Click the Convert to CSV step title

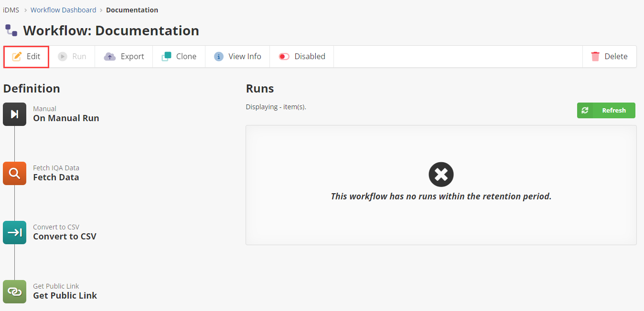click(64, 237)
